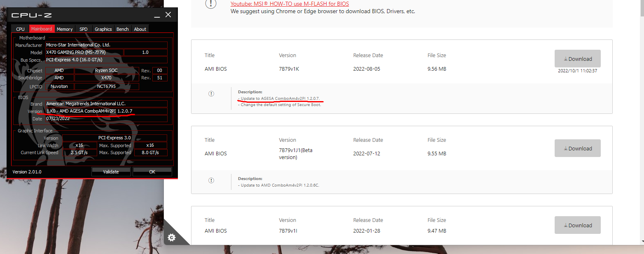Click the BIOS Brand American Megatrends field
The image size is (644, 254).
[106, 104]
